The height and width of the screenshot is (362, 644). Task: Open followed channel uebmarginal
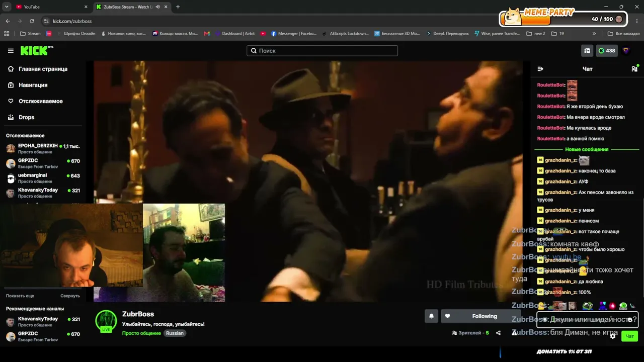click(x=43, y=178)
